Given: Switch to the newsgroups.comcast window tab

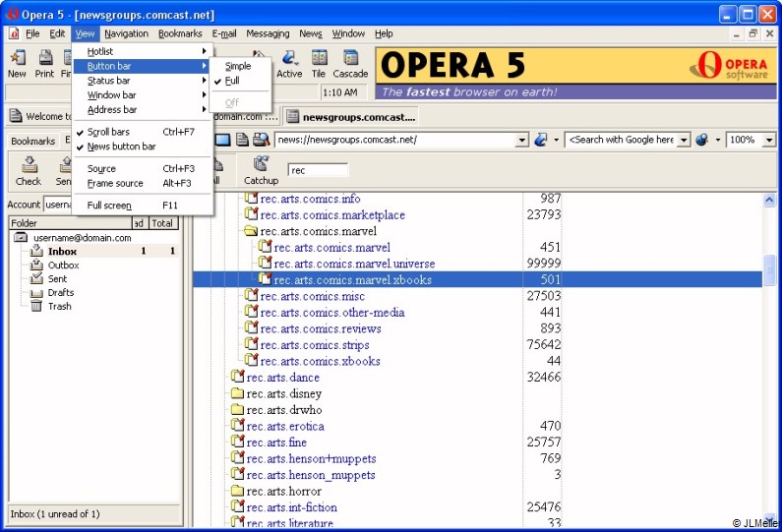Looking at the screenshot, I should click(351, 117).
